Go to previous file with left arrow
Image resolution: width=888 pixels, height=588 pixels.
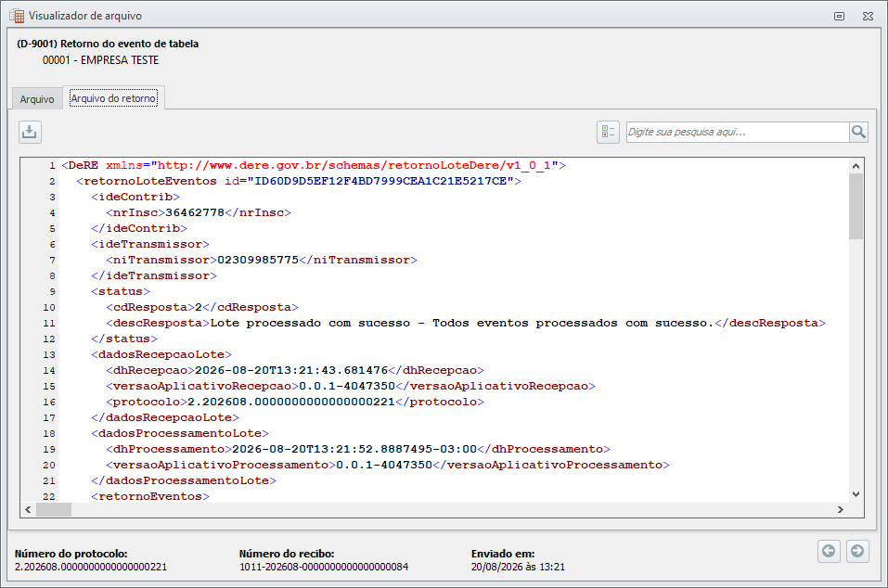[829, 551]
